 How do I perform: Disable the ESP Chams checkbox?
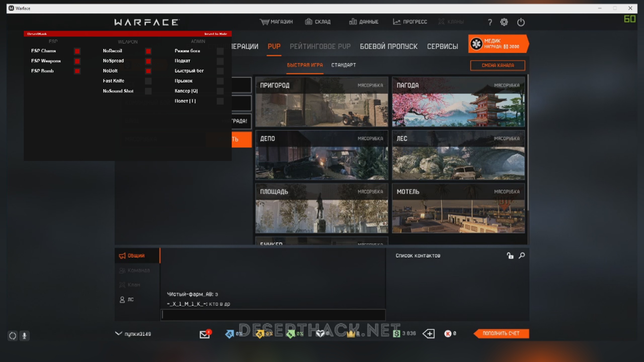[x=77, y=51]
